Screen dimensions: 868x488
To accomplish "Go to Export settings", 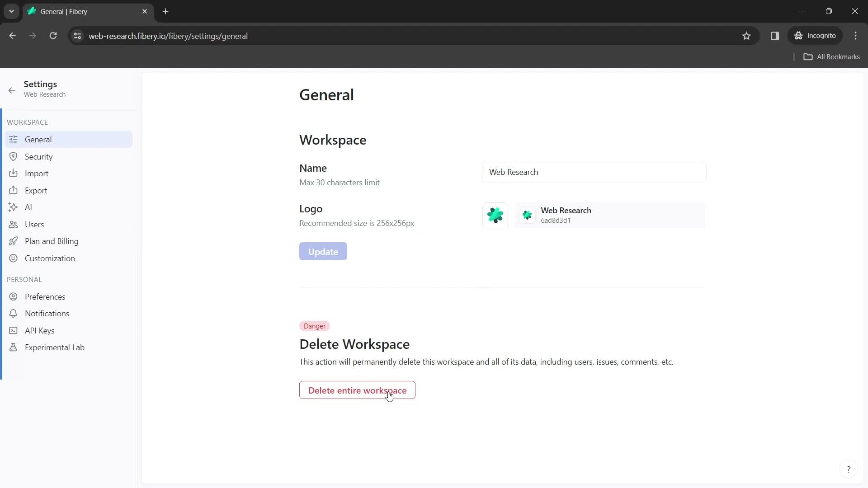I will point(69,190).
